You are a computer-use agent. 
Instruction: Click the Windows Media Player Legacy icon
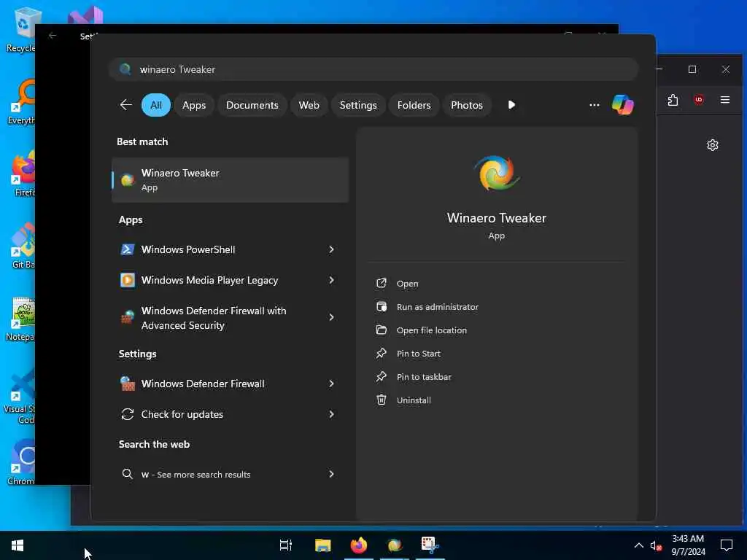click(127, 280)
